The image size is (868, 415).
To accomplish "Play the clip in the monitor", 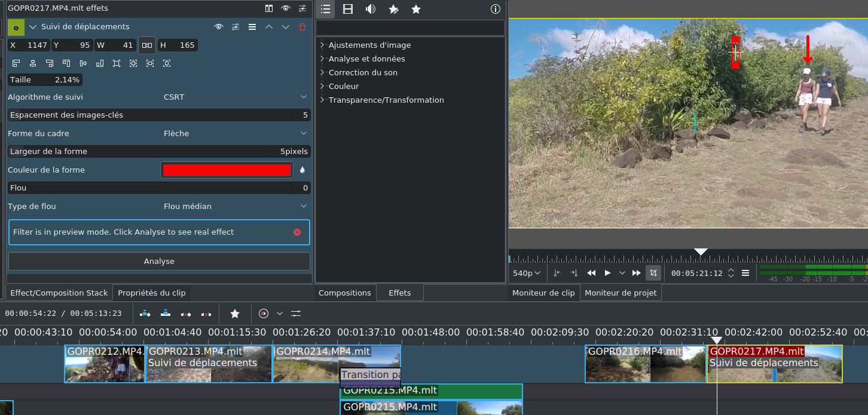I will (608, 273).
